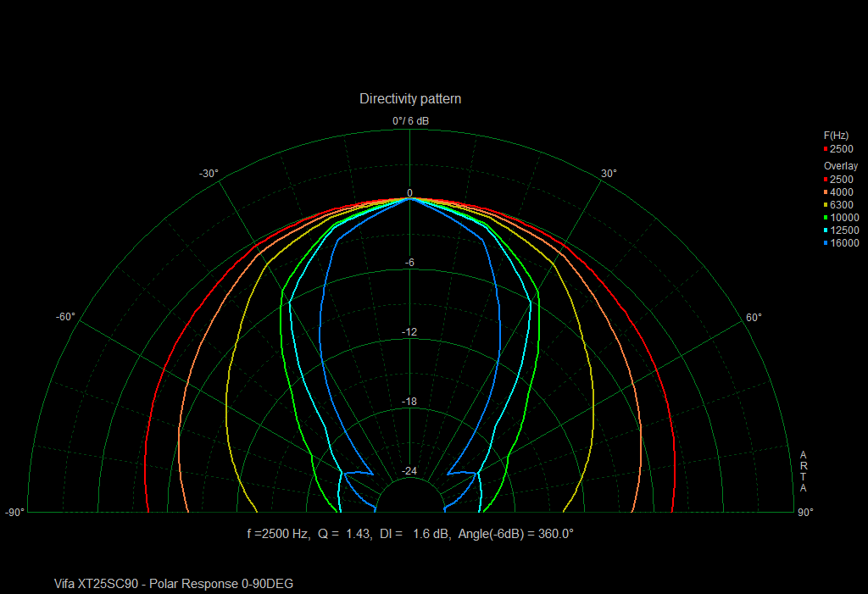Viewport: 868px width, 594px height.
Task: Pick the green 10000 Hz overlay legend entry
Action: [x=843, y=218]
